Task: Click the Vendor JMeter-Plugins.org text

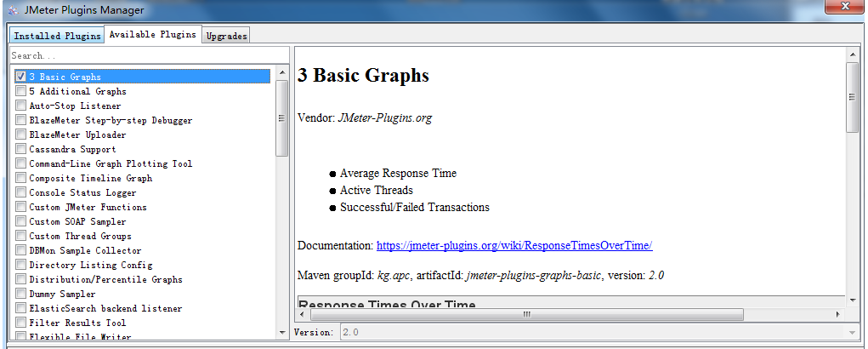Action: 365,117
